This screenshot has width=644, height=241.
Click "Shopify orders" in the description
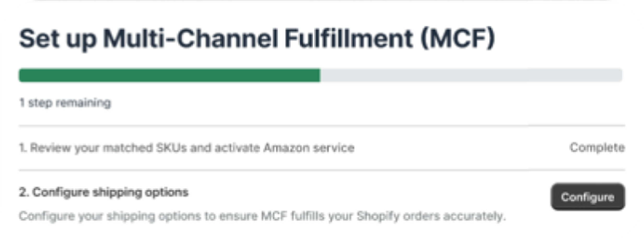(x=398, y=216)
